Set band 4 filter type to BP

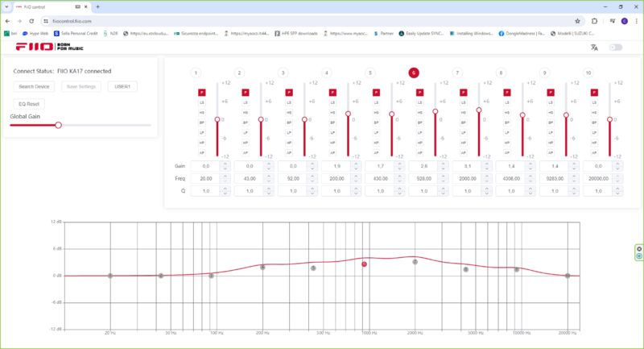332,123
